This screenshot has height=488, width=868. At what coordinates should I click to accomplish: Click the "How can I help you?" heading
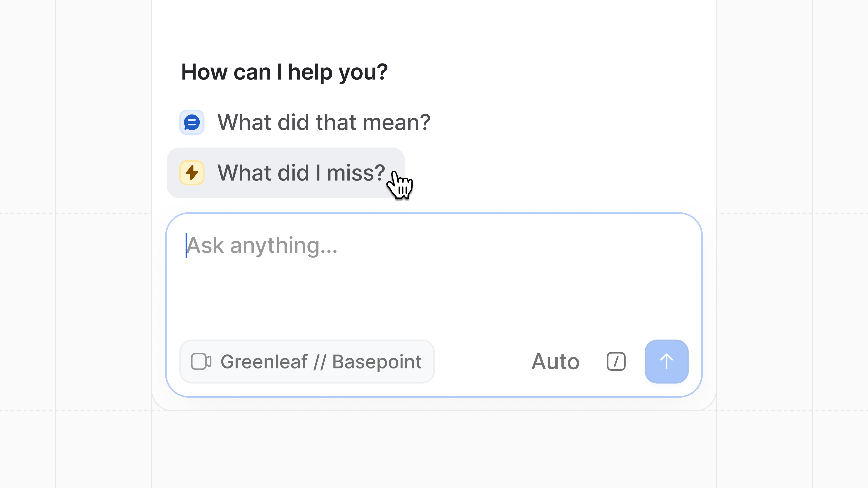coord(284,72)
